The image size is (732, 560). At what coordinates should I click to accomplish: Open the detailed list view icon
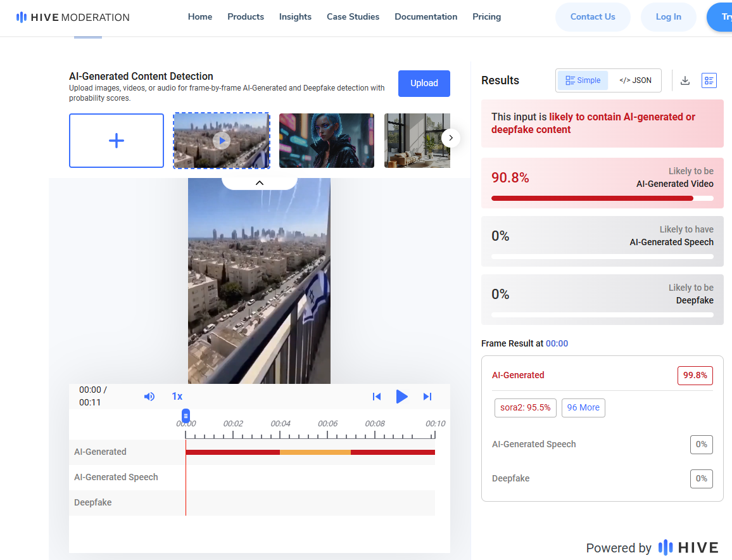pos(709,80)
